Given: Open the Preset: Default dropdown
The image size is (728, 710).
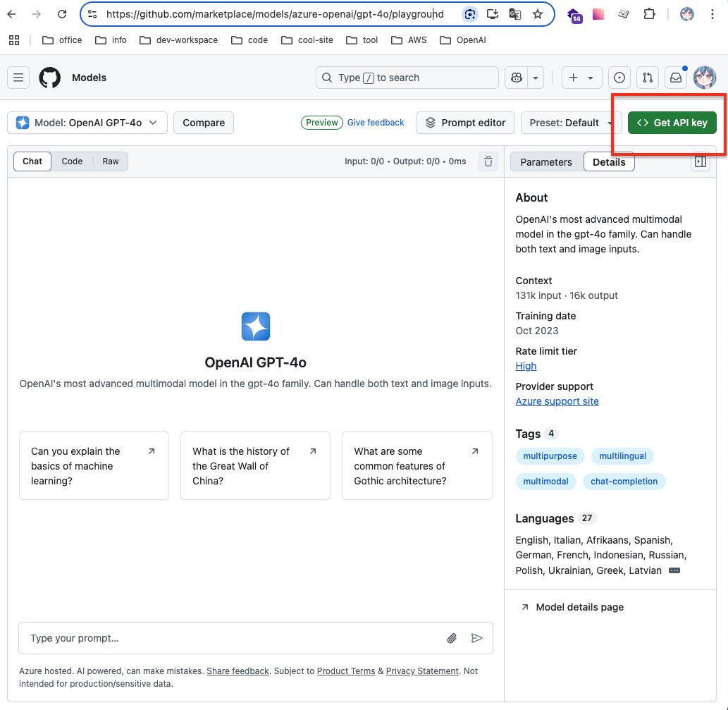Looking at the screenshot, I should pos(572,123).
